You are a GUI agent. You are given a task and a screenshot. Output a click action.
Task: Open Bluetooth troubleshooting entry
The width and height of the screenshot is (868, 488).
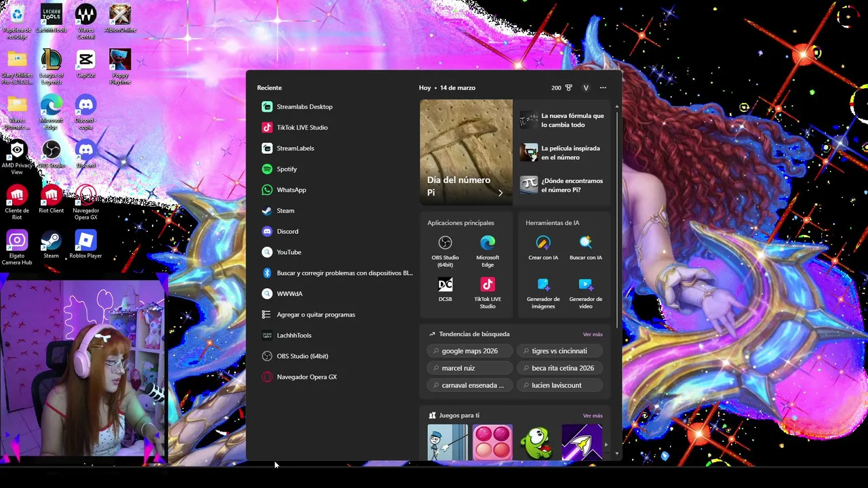point(336,273)
